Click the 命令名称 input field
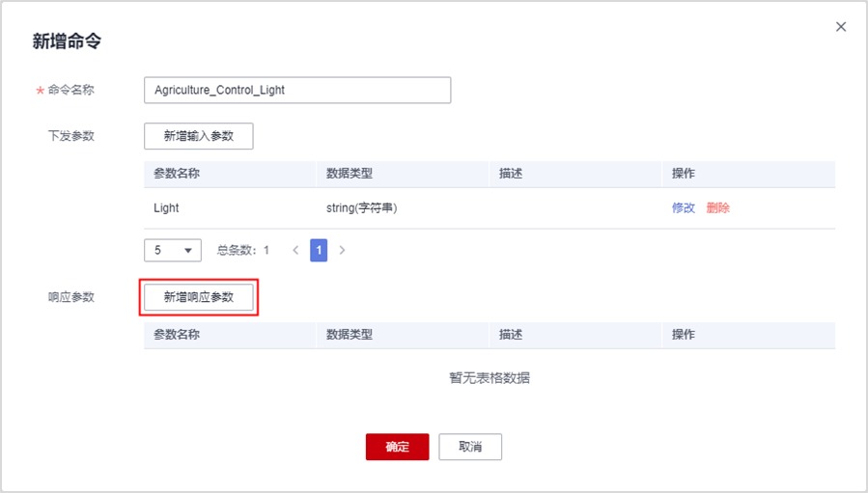 296,90
